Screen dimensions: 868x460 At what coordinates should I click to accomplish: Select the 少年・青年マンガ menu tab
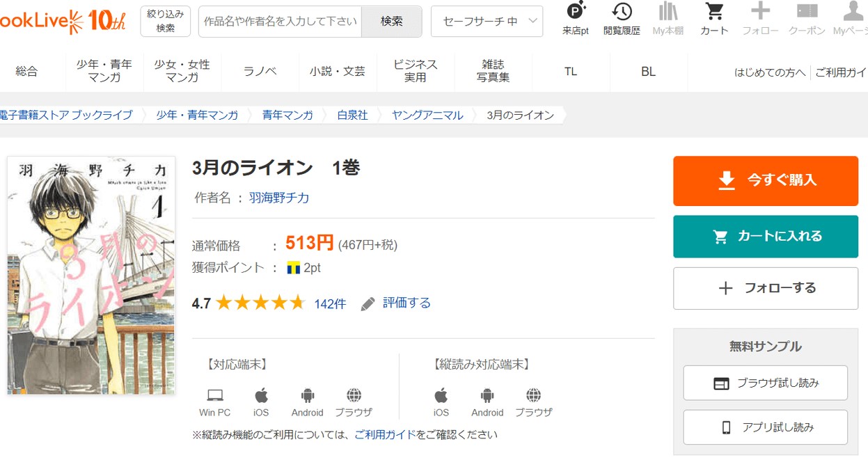[x=104, y=71]
